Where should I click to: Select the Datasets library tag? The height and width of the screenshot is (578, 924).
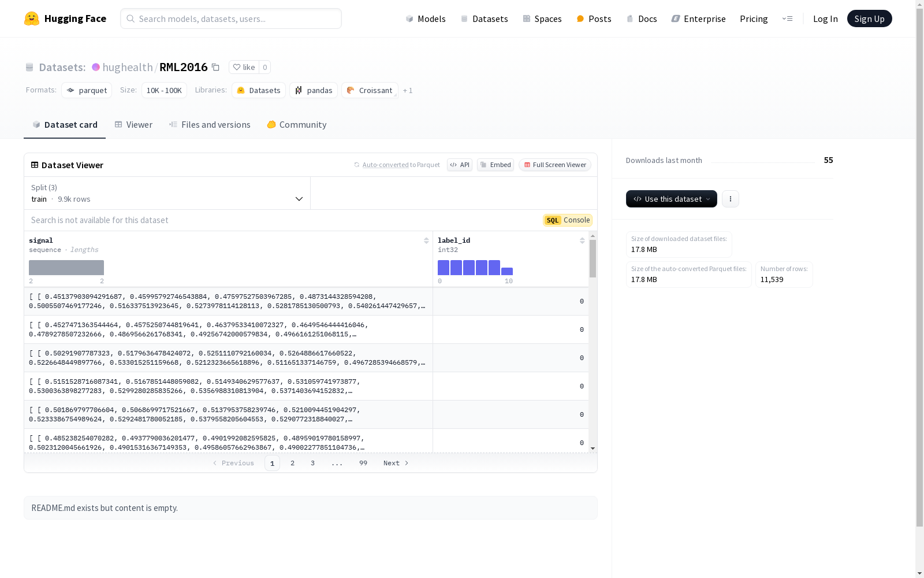pos(259,90)
